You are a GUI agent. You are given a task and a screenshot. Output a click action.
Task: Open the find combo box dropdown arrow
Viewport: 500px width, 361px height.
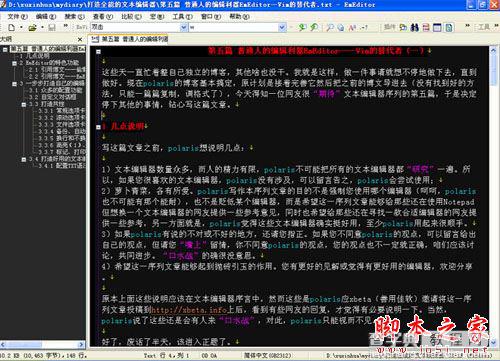[x=184, y=27]
